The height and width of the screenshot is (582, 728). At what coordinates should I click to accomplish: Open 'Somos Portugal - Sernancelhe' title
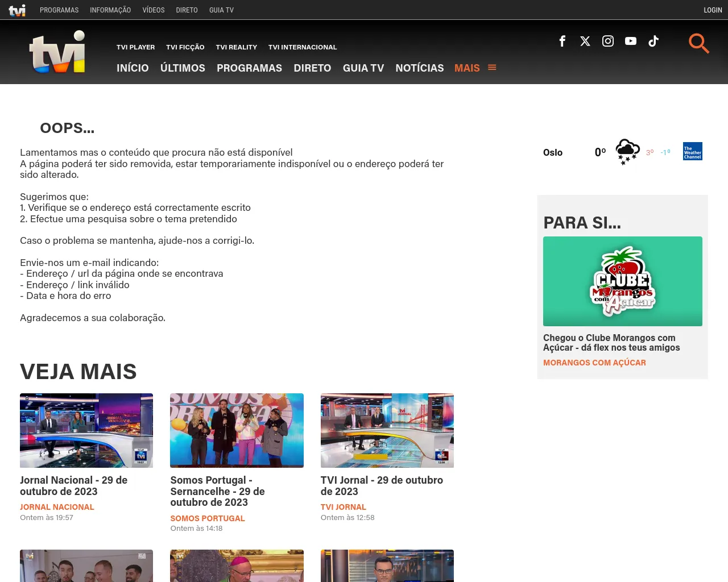pos(217,491)
